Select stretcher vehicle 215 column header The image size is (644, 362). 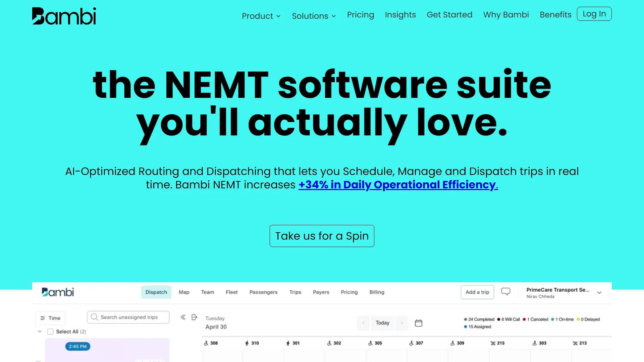coord(497,343)
